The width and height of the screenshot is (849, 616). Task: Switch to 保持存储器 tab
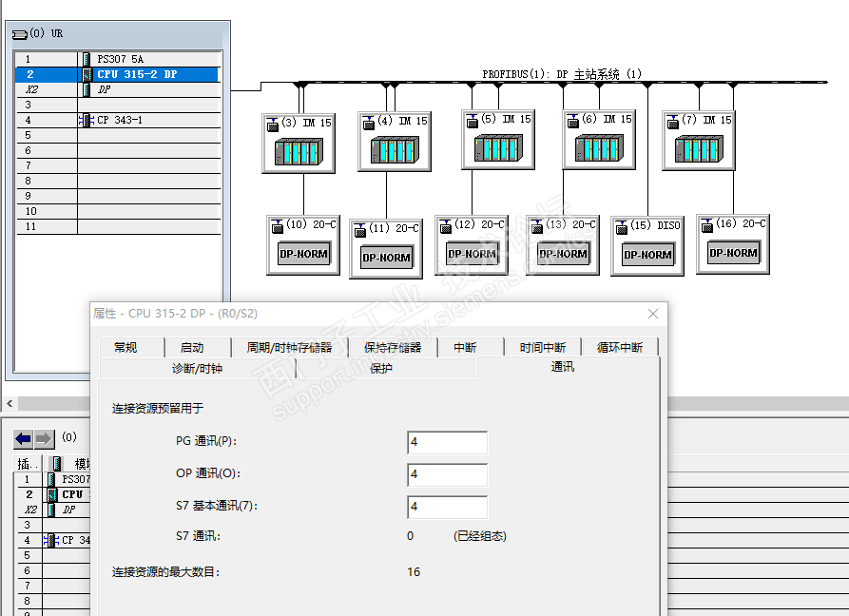tap(393, 348)
